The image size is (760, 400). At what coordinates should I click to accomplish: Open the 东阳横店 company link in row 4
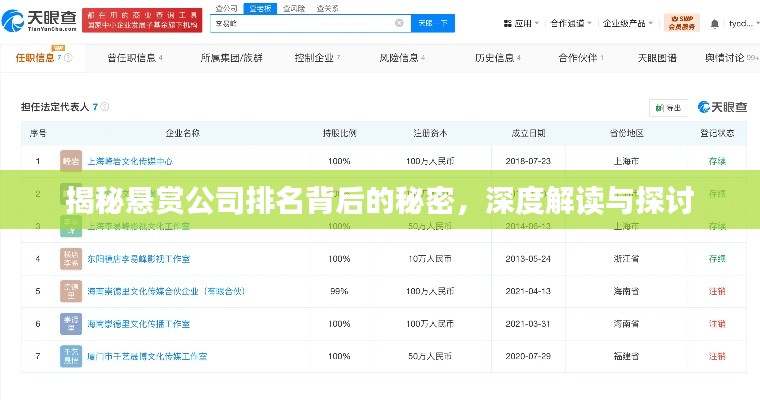[139, 258]
